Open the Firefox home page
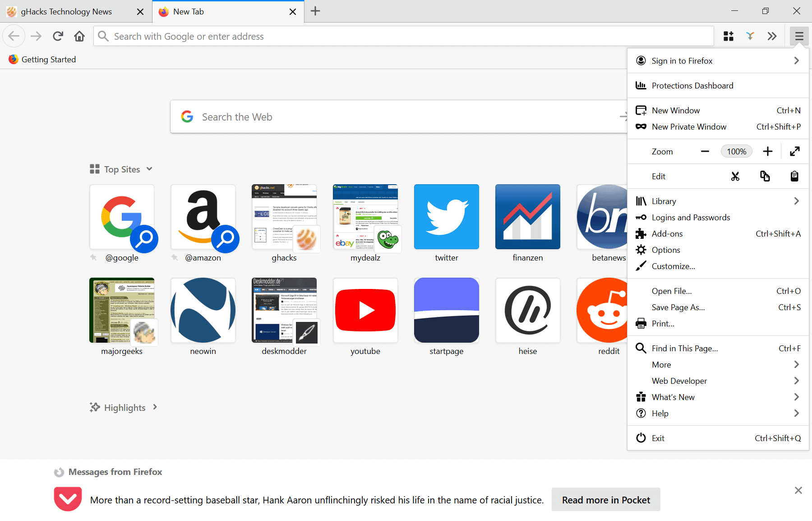 (x=79, y=36)
